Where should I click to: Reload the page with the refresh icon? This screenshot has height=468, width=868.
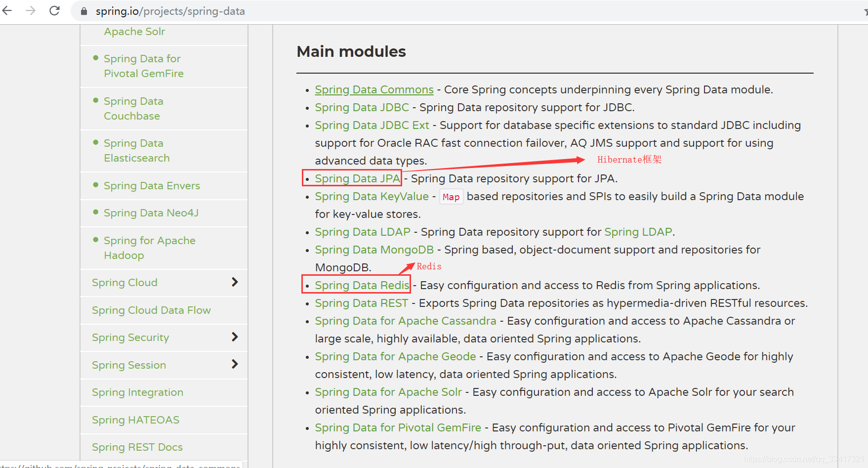[54, 10]
